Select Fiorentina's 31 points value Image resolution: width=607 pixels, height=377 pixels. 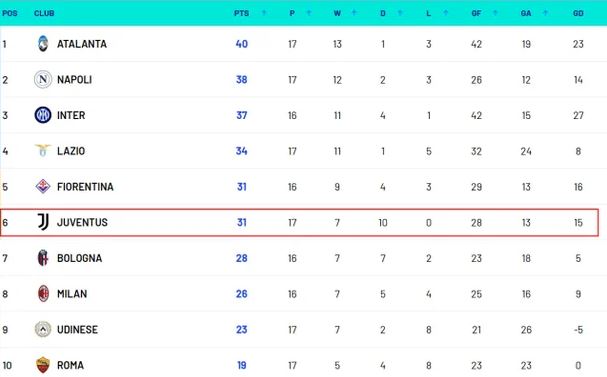click(242, 187)
